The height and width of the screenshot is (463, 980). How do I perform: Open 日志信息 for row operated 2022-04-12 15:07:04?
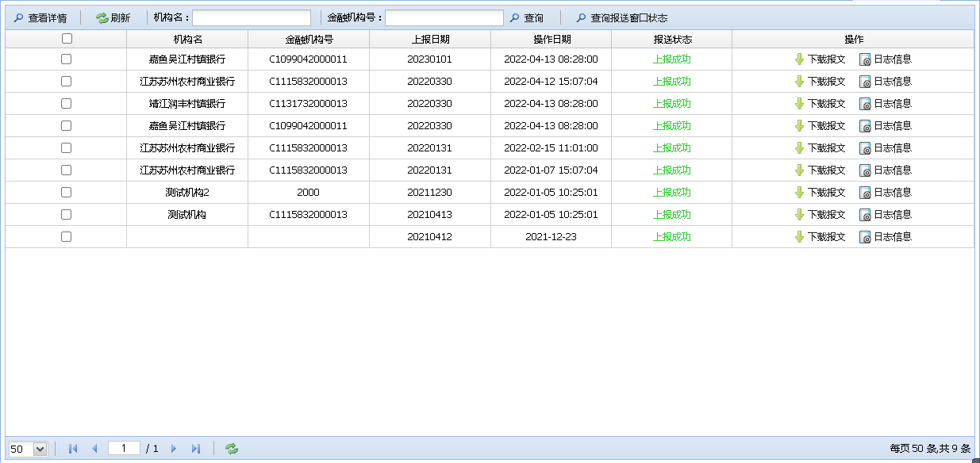click(886, 81)
